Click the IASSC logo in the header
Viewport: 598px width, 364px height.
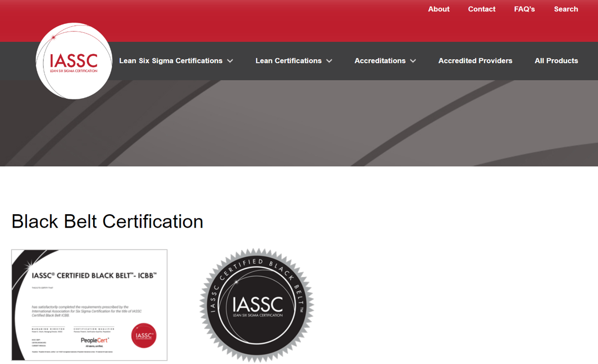[74, 61]
